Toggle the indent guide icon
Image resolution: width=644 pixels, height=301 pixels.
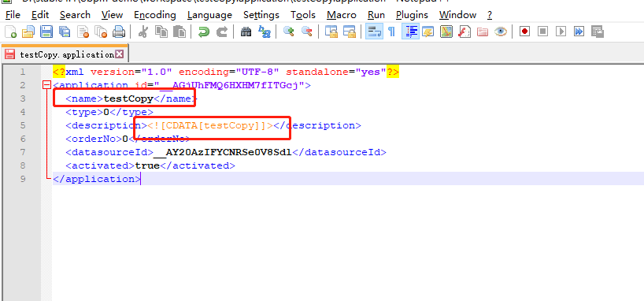click(410, 32)
